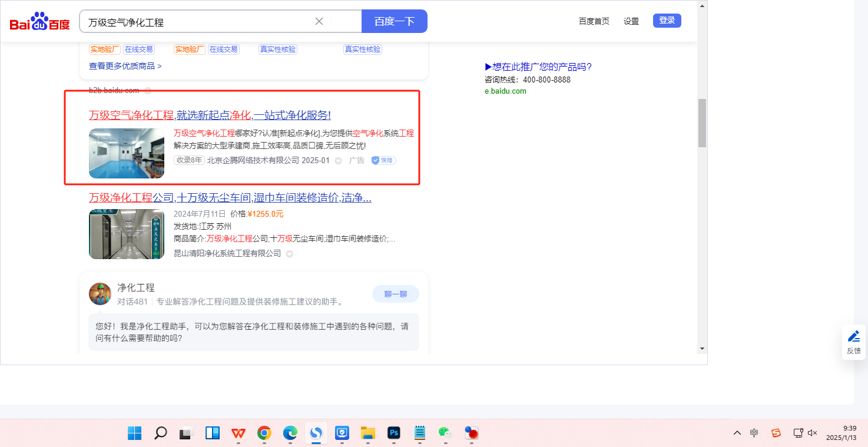Open Google Chrome from the taskbar
Viewport: 868px width, 447px height.
point(264,433)
